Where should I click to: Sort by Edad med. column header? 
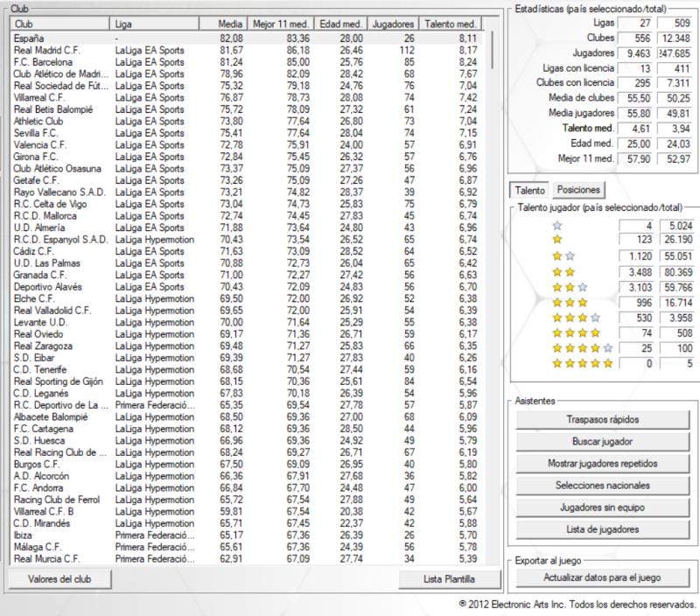point(341,24)
